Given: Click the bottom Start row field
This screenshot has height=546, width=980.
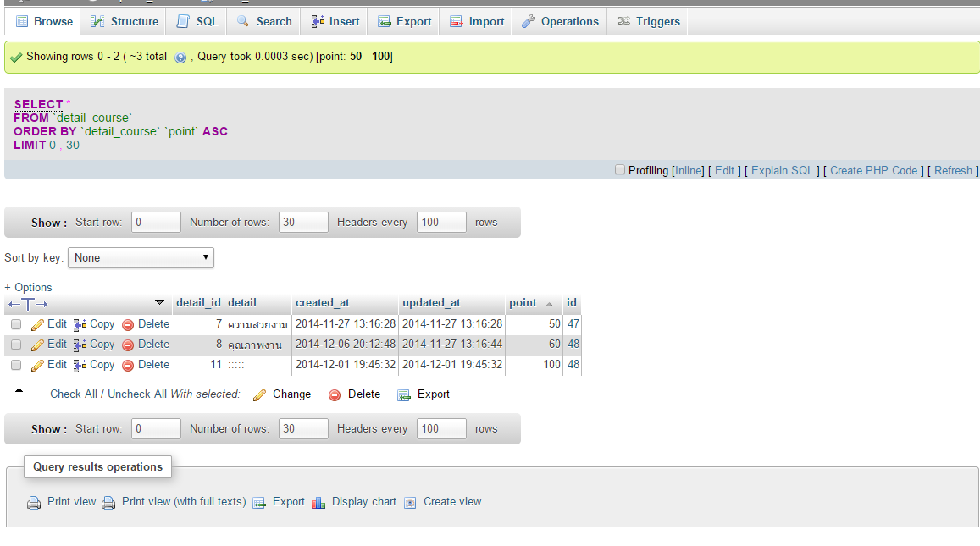Looking at the screenshot, I should [156, 428].
